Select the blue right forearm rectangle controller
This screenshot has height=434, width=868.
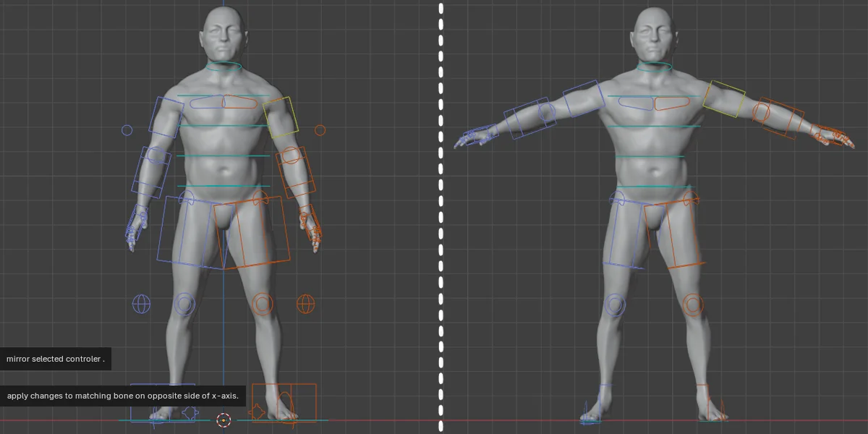pyautogui.click(x=148, y=172)
